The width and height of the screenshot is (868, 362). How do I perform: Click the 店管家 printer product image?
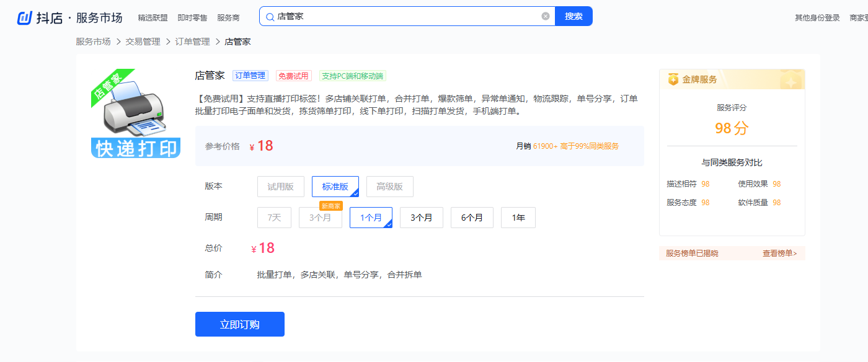pos(136,113)
